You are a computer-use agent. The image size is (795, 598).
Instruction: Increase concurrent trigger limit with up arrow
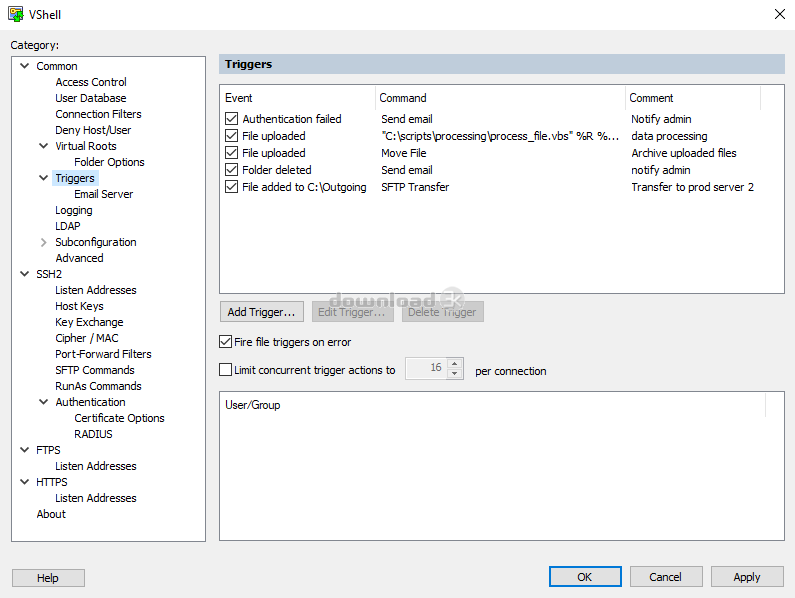pos(455,364)
